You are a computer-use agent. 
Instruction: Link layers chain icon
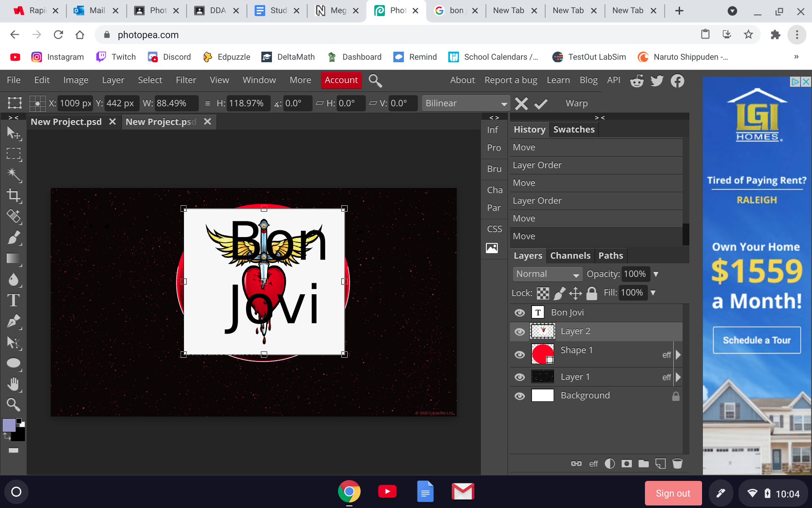click(x=576, y=464)
